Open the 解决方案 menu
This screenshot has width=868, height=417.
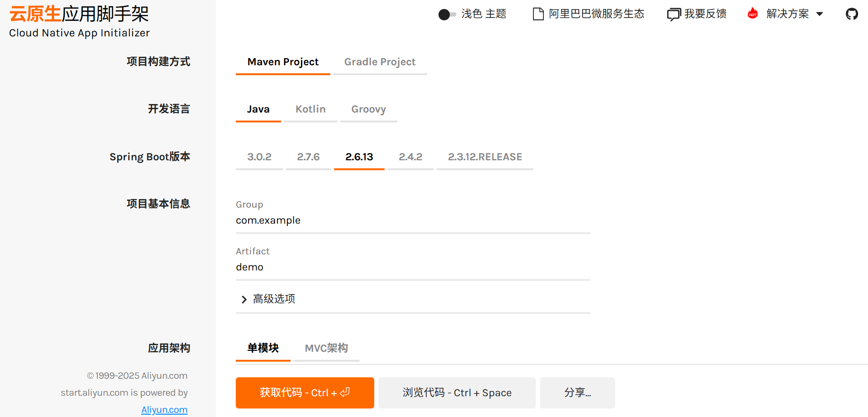(x=788, y=14)
